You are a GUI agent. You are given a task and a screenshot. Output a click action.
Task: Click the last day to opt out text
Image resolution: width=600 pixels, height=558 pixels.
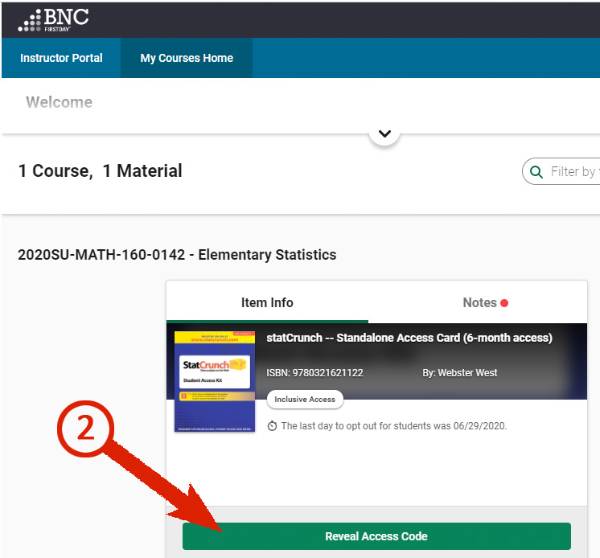394,426
